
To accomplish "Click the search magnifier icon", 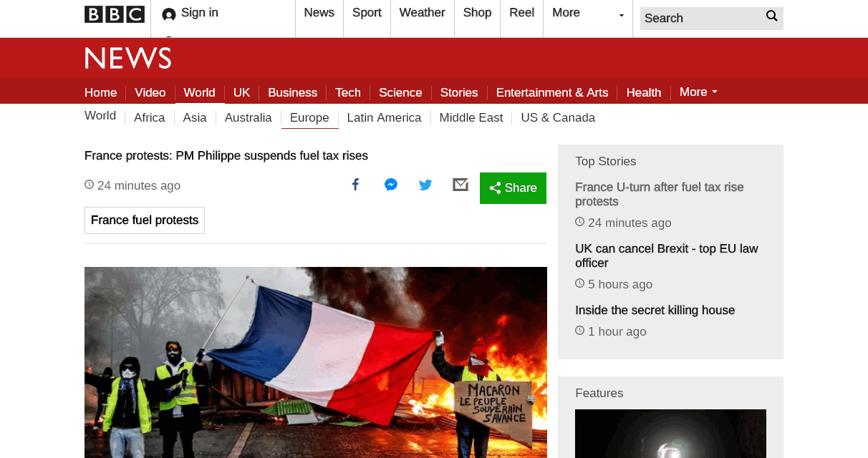I will coord(771,16).
